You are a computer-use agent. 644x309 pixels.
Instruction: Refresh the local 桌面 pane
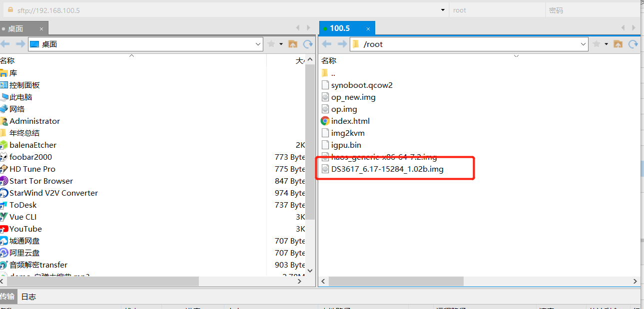(x=308, y=44)
